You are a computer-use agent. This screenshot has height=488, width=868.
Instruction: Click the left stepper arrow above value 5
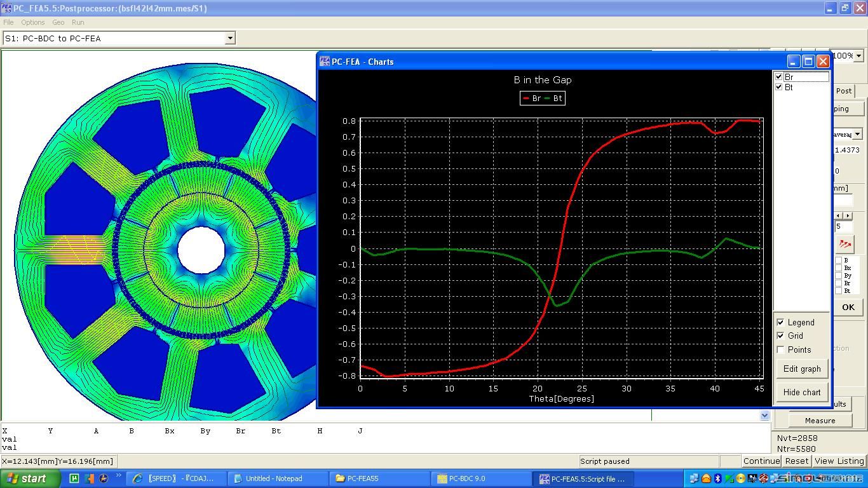tap(838, 216)
